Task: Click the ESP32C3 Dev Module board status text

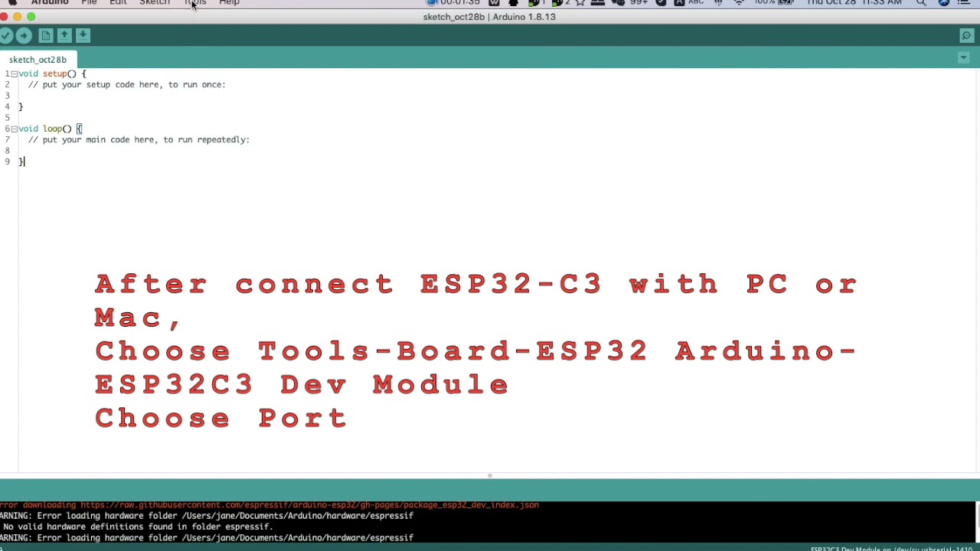Action: 891,548
